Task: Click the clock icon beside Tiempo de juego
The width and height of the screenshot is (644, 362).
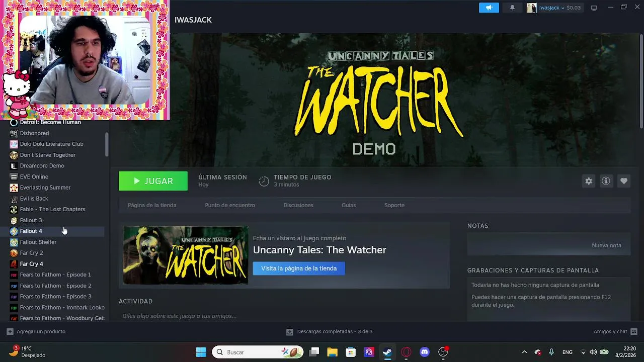Action: 264,181
